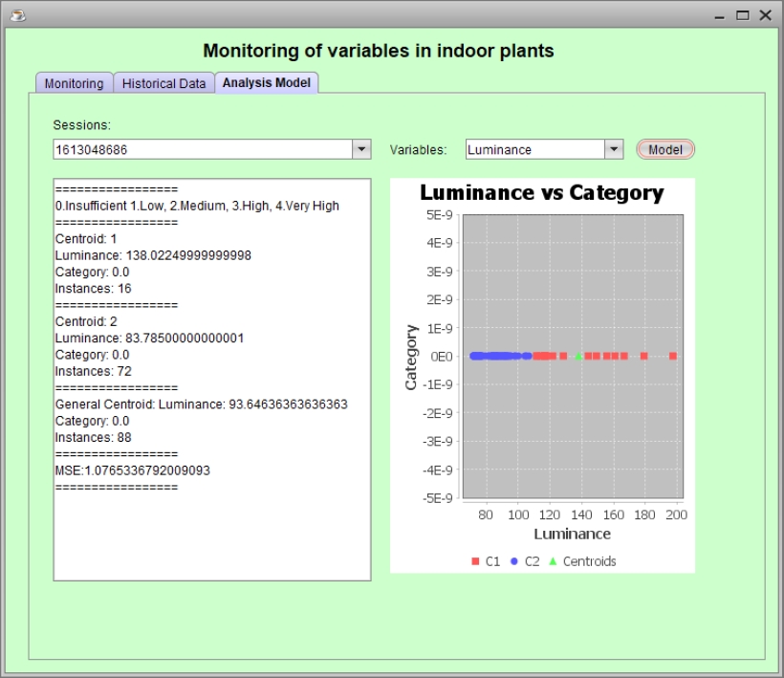Viewport: 784px width, 678px height.
Task: Click the red C1 legend square
Action: click(475, 562)
